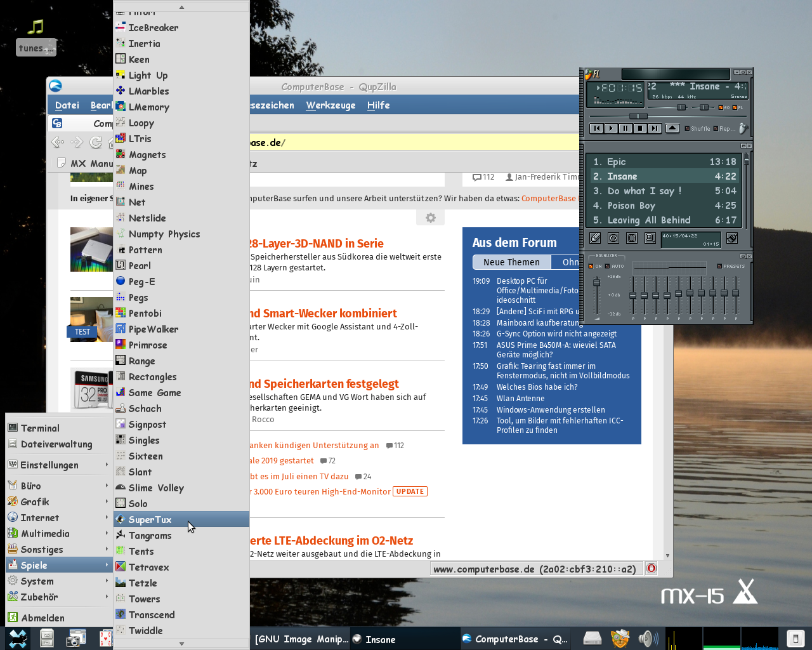812x650 pixels.
Task: Click play button in music player
Action: [x=611, y=128]
